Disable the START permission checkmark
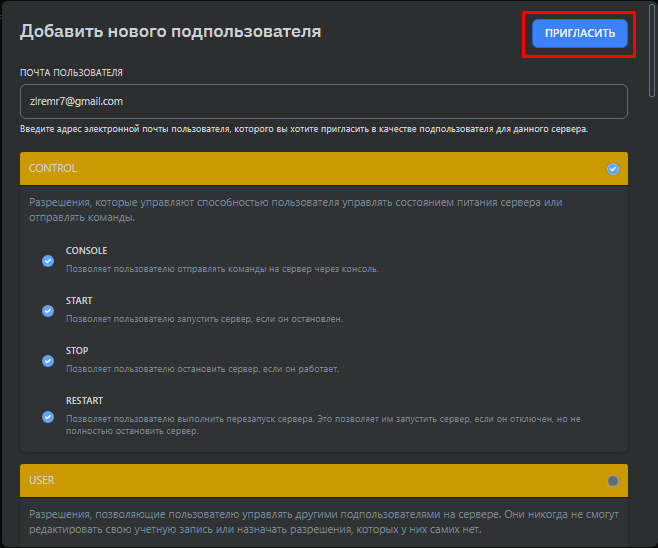Image resolution: width=658 pixels, height=548 pixels. click(48, 311)
